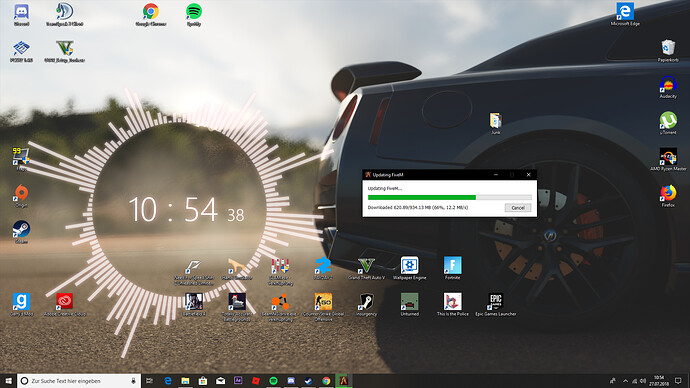Open the Papierkorb recycle bin

coord(668,51)
